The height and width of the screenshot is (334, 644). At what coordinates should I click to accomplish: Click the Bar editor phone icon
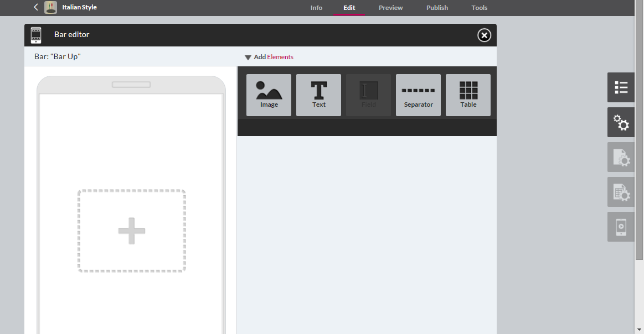36,35
